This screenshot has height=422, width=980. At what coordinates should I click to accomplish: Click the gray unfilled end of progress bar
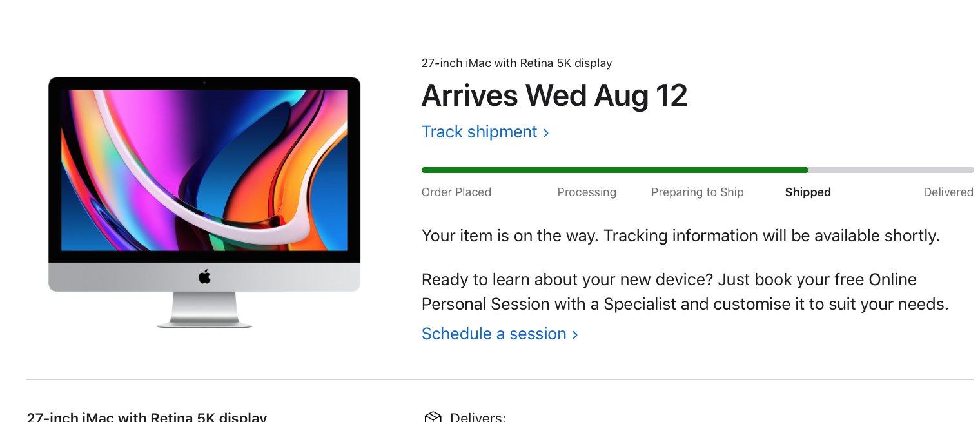[891, 170]
